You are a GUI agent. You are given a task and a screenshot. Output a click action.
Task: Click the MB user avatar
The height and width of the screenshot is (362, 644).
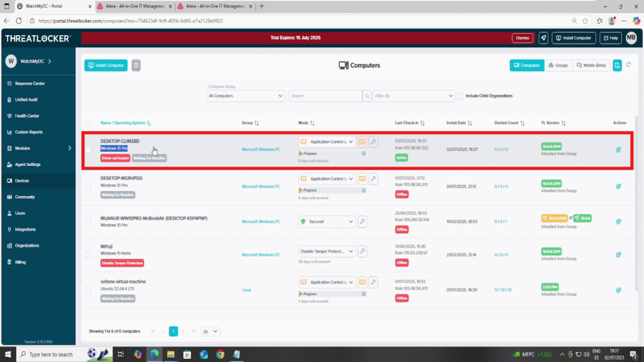631,38
